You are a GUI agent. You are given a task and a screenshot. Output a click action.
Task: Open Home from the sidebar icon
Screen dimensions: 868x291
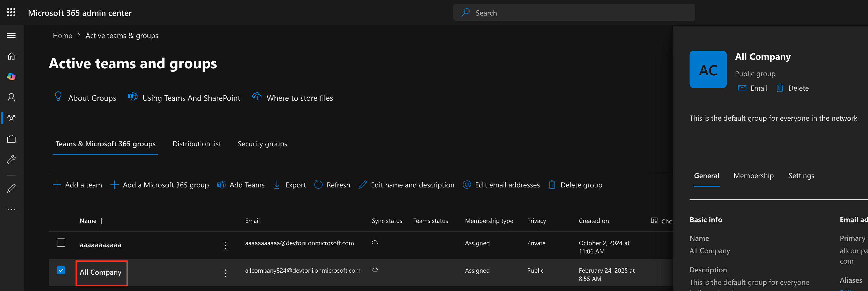(11, 56)
